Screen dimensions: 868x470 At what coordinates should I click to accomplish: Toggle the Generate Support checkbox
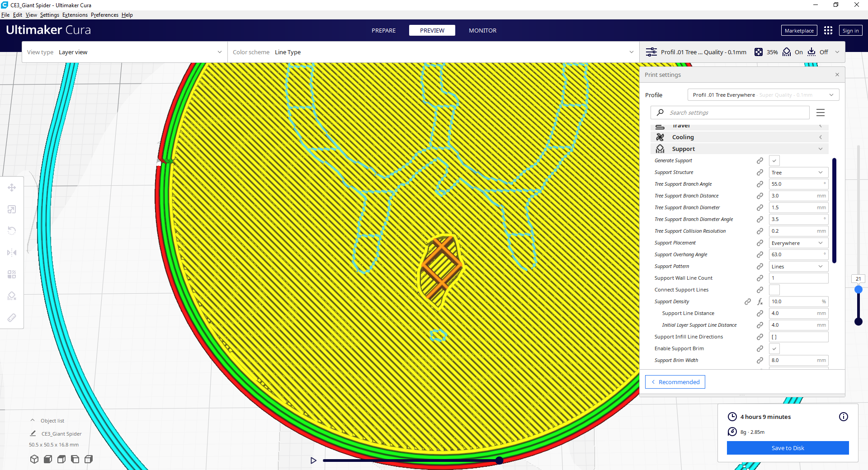[x=774, y=160]
